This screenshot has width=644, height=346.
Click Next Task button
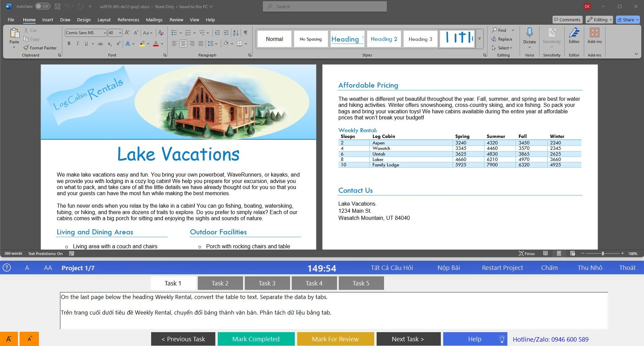coord(408,339)
